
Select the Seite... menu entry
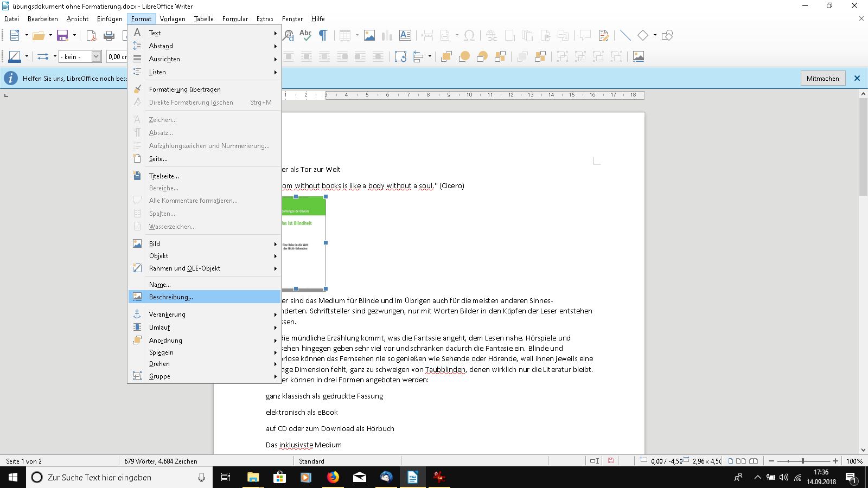tap(205, 159)
